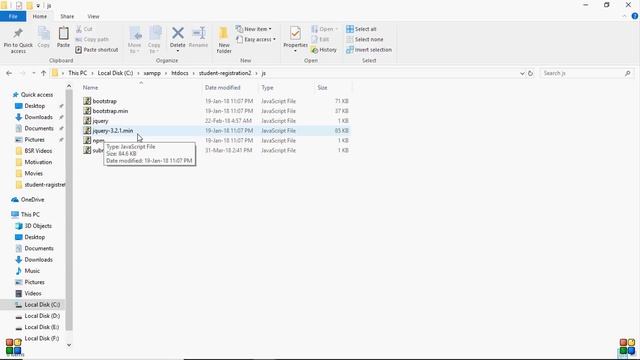Click Select none
The image size is (640, 360).
pos(364,39)
